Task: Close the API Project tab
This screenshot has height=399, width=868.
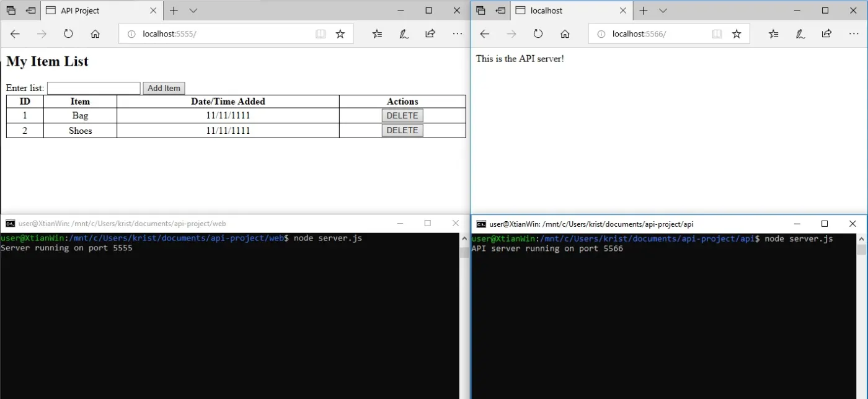Action: 154,11
